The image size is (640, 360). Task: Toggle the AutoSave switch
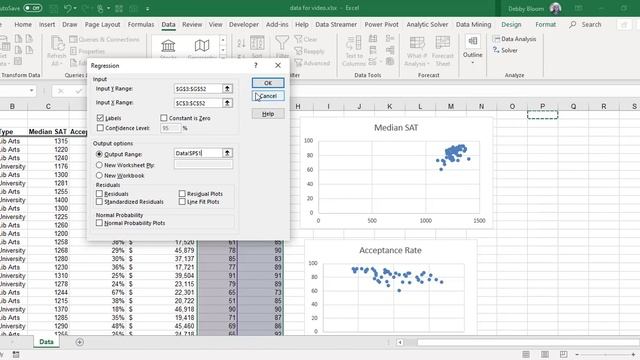tap(32, 8)
